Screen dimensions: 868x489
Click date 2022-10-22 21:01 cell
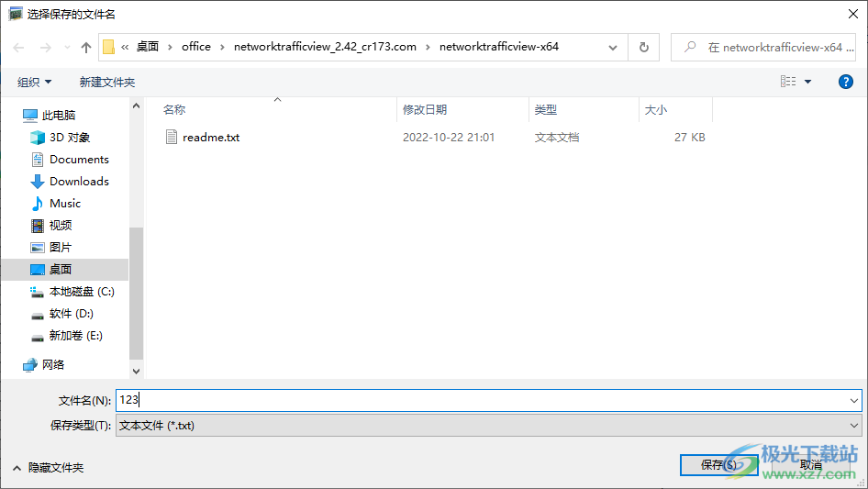(x=449, y=138)
